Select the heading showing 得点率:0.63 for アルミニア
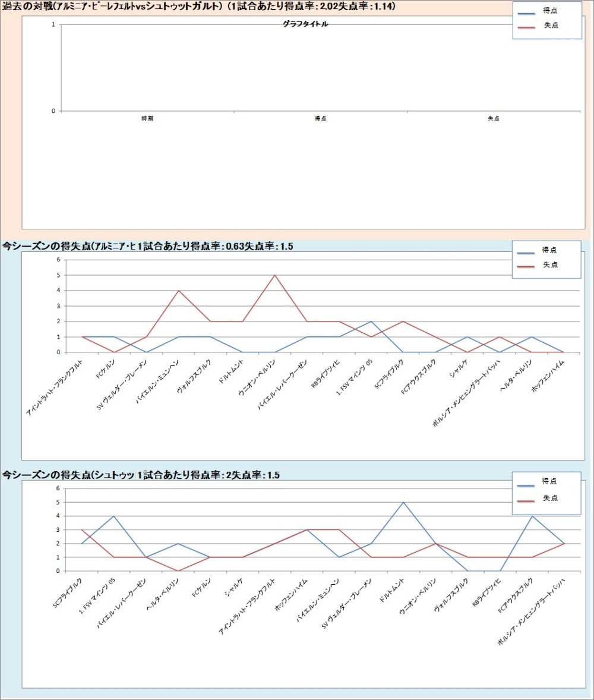Screen dimensions: 594x700 [x=148, y=247]
